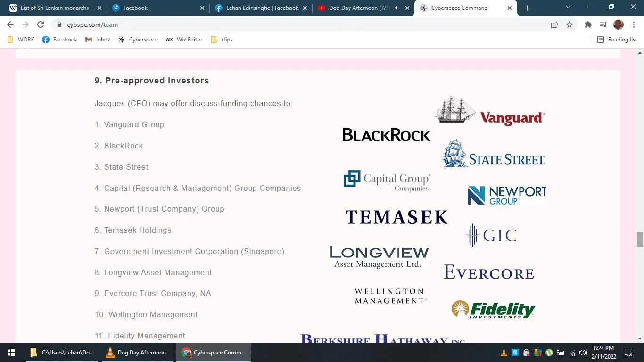Open the Wi-Fi network tray icon
Image resolution: width=644 pixels, height=362 pixels.
(572, 353)
